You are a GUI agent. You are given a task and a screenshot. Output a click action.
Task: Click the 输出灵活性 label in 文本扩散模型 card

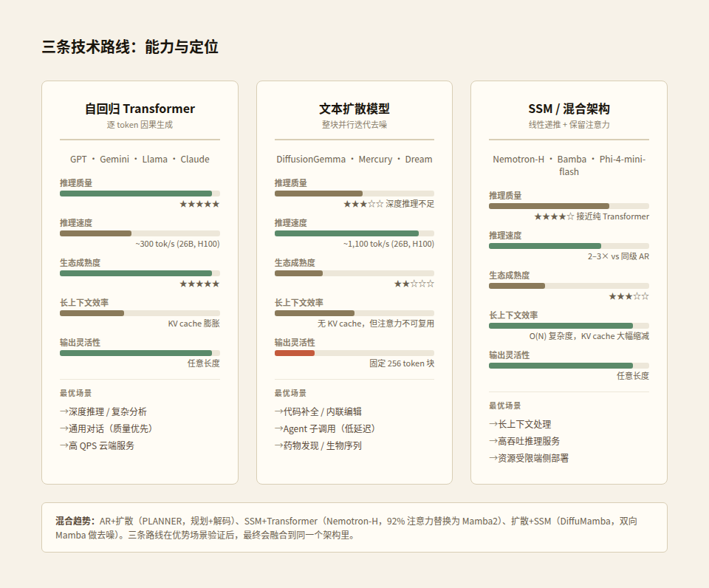(295, 343)
